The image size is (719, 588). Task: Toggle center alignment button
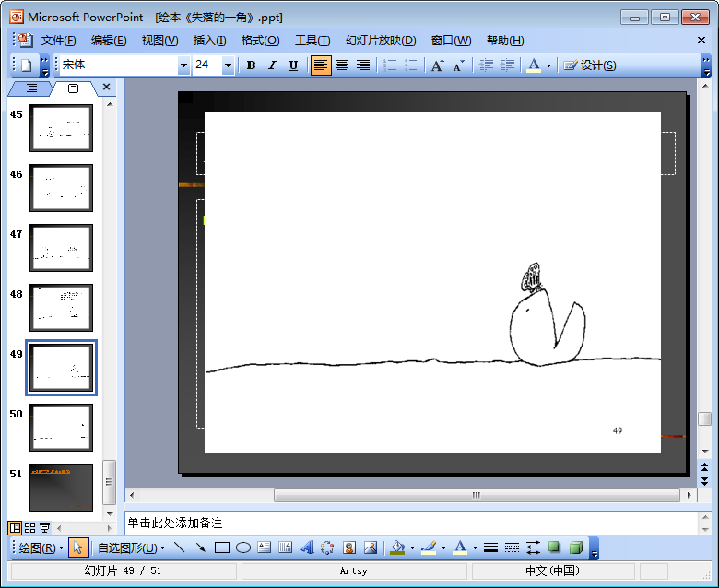[x=342, y=65]
